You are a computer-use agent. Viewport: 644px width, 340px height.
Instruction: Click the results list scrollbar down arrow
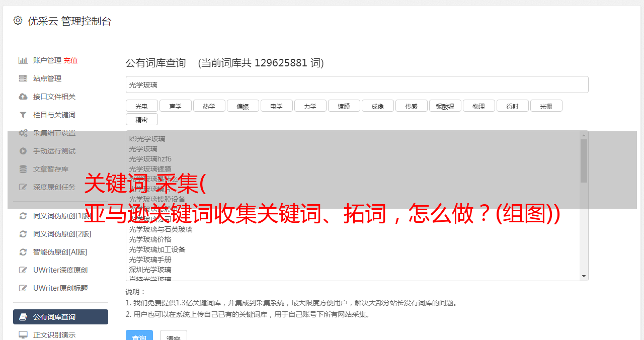point(584,276)
